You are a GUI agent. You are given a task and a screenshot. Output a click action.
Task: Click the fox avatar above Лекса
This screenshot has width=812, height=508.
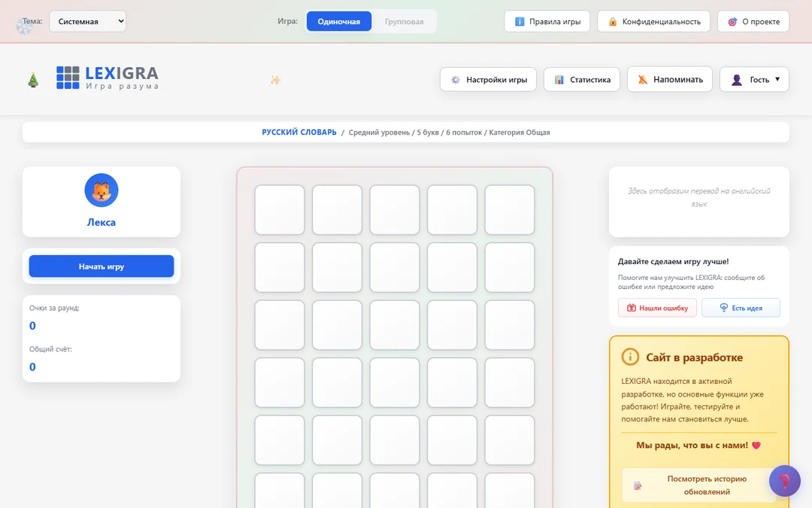101,190
